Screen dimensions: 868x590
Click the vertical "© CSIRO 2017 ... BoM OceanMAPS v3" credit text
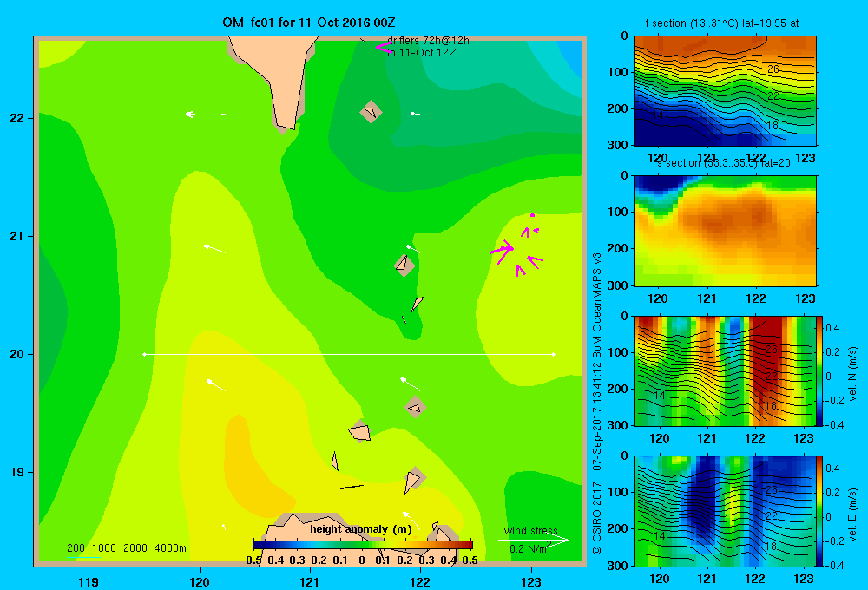597,403
